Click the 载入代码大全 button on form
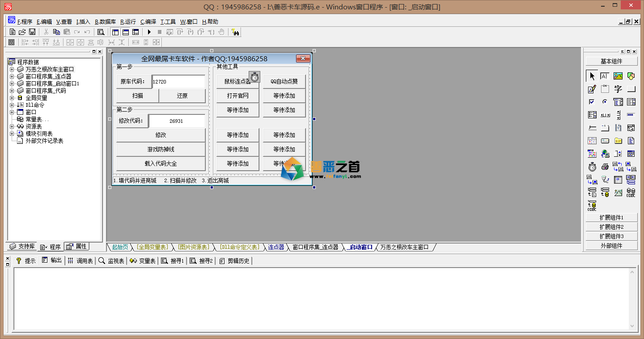 point(161,163)
